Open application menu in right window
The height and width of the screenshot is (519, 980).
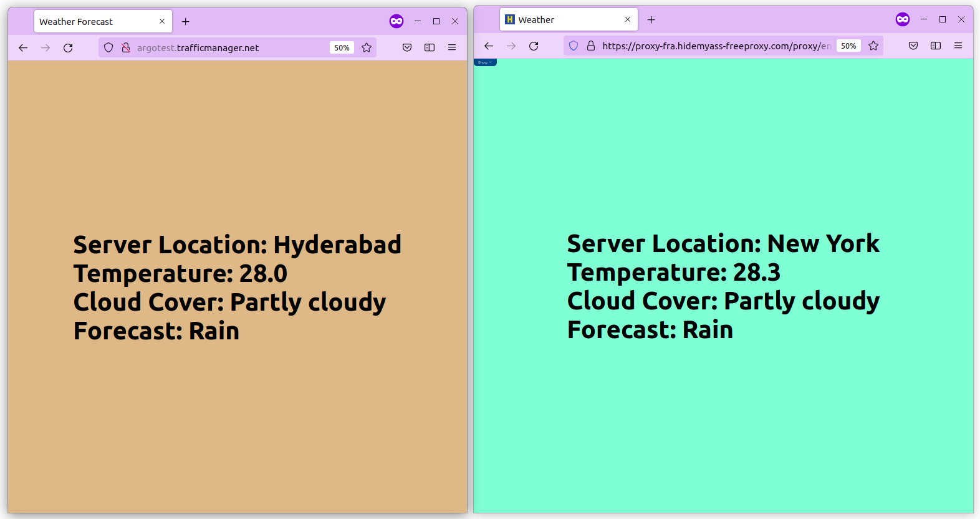coord(958,46)
